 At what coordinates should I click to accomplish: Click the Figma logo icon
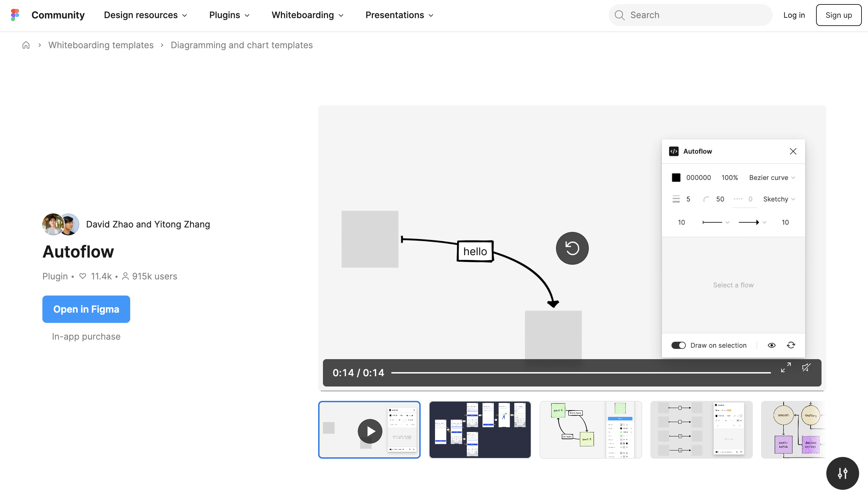coord(15,15)
